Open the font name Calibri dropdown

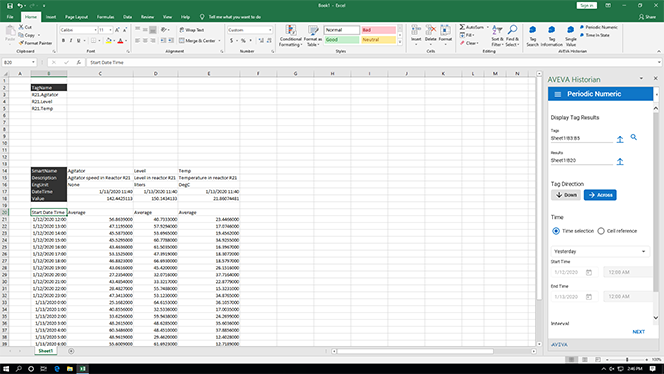pyautogui.click(x=95, y=30)
